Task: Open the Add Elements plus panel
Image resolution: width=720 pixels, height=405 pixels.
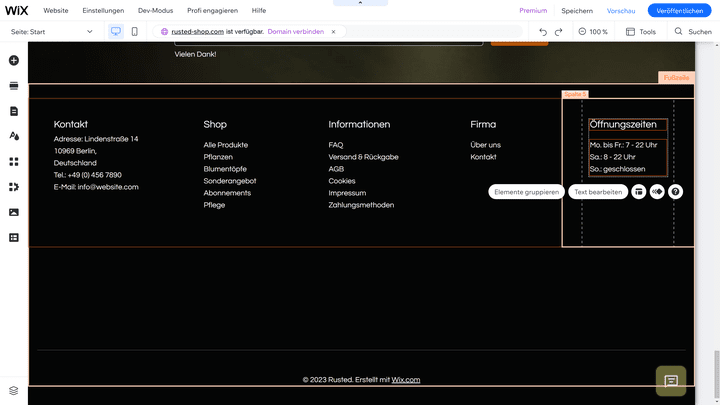Action: [14, 60]
